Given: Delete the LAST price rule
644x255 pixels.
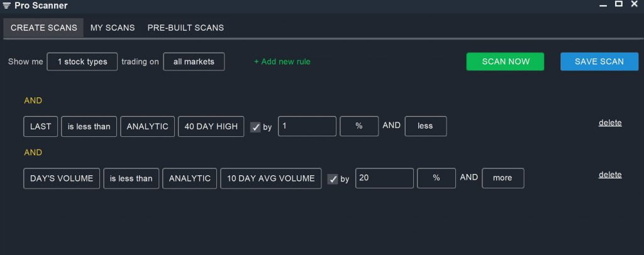Looking at the screenshot, I should [610, 122].
